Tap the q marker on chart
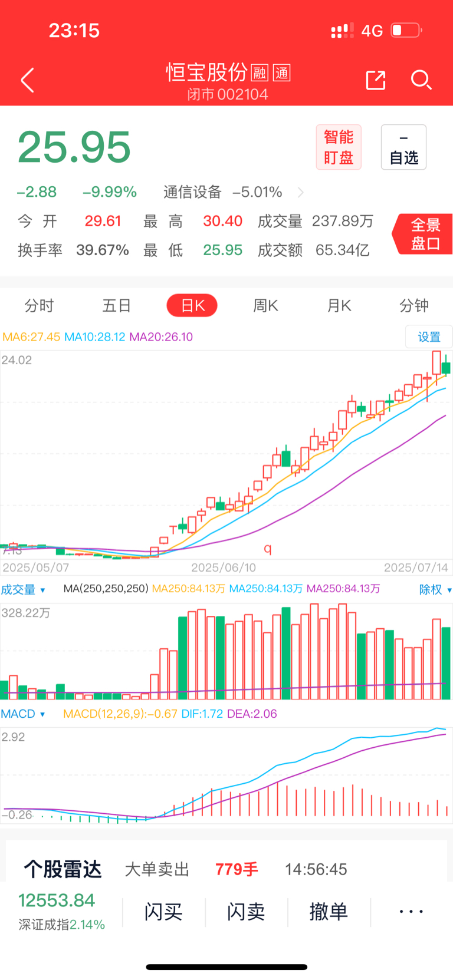Image resolution: width=453 pixels, height=980 pixels. click(x=268, y=549)
